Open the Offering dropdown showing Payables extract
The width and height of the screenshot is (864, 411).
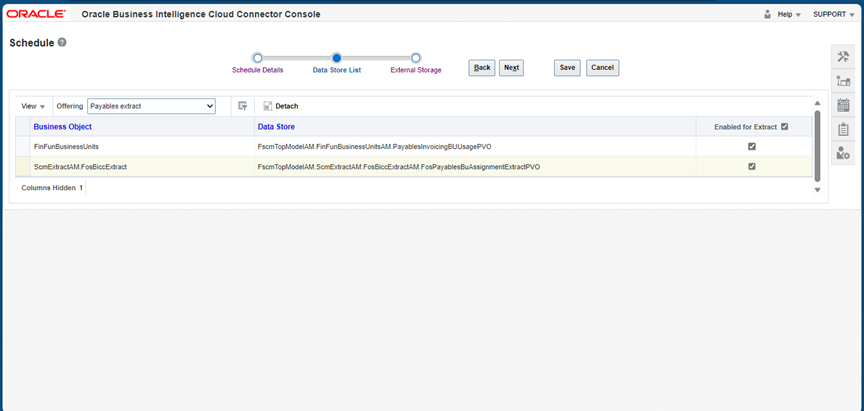pyautogui.click(x=152, y=106)
